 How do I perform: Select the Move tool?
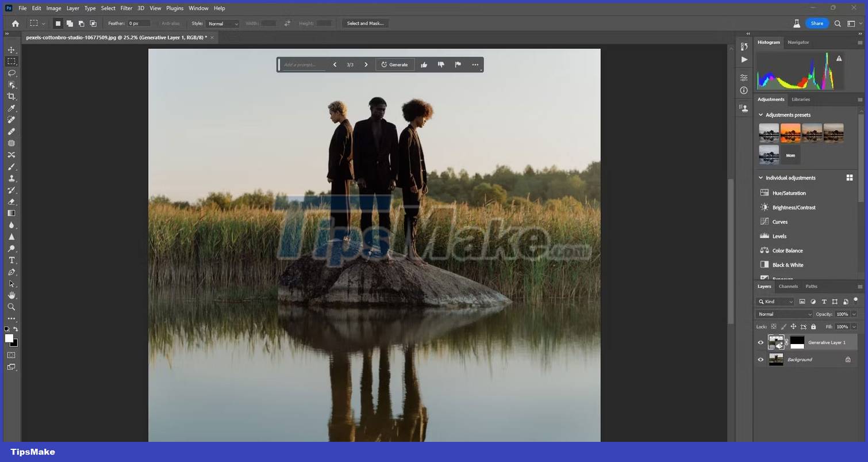click(x=11, y=49)
